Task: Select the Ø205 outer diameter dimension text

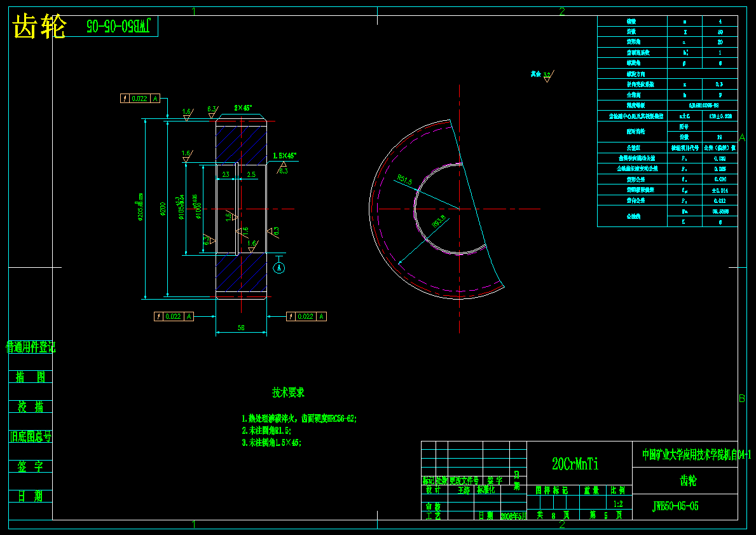Action: [x=141, y=207]
